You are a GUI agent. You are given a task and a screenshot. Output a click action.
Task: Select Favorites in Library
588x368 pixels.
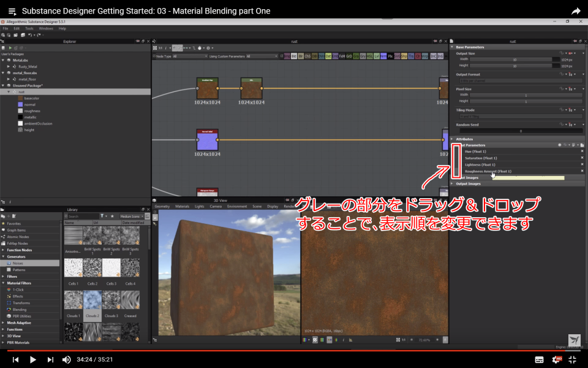[x=14, y=223]
